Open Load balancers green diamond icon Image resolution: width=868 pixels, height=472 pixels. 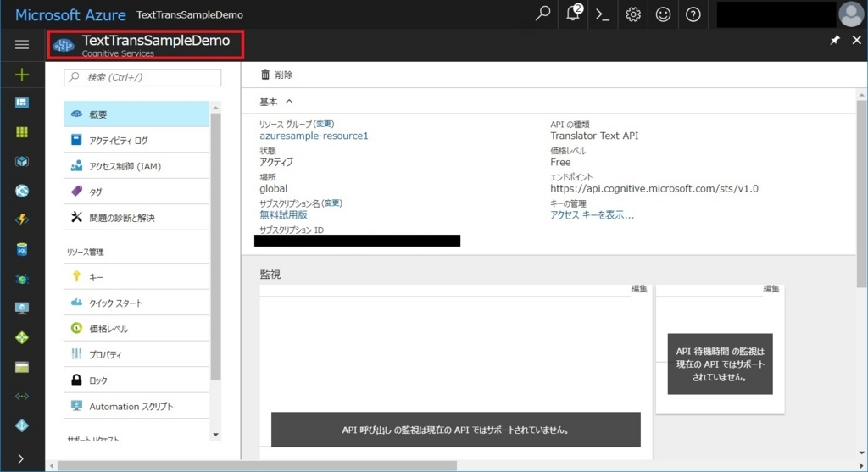point(22,337)
